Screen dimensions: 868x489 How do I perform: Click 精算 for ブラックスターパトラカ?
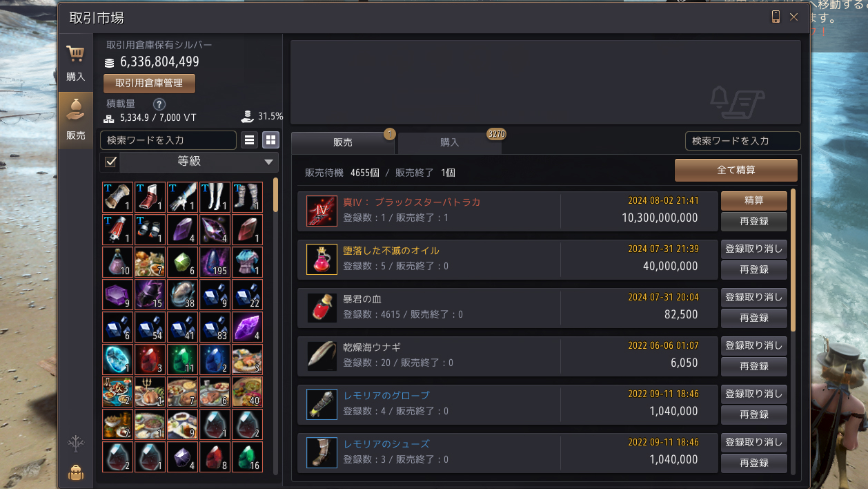[x=754, y=200]
